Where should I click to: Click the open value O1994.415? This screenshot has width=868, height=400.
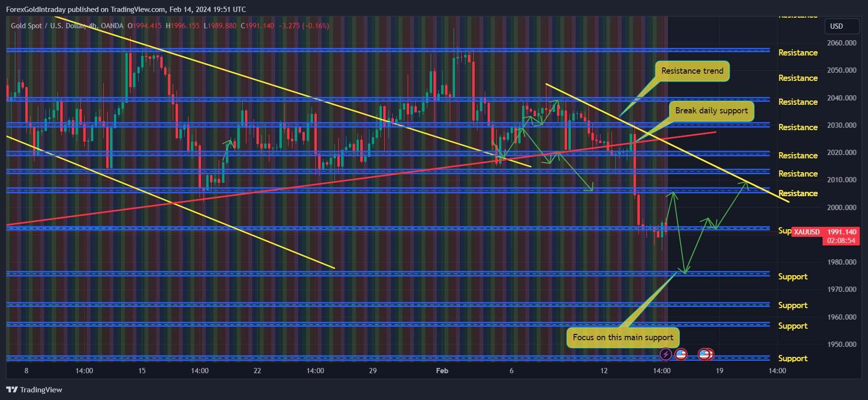(x=145, y=26)
